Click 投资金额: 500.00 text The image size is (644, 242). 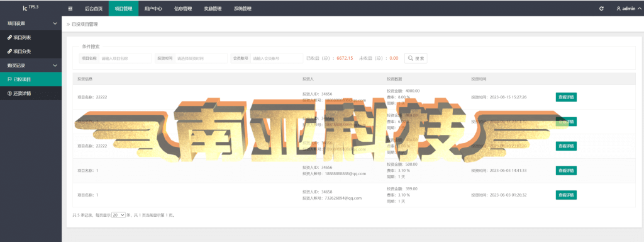[x=402, y=164]
